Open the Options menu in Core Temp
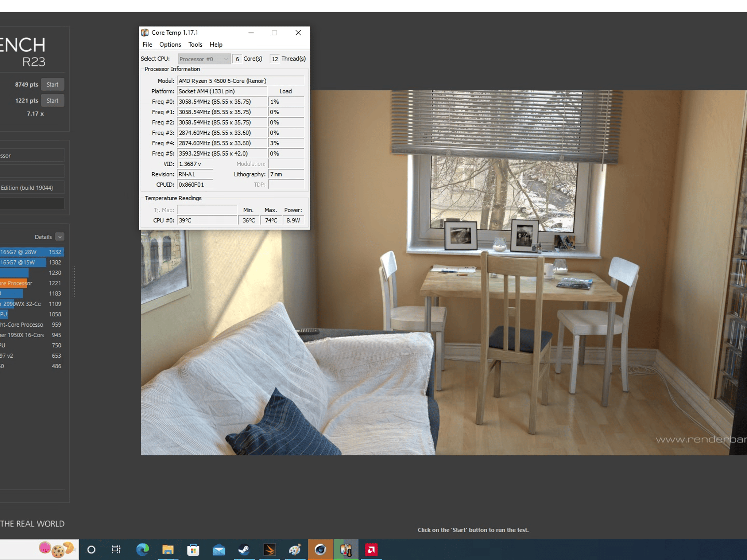The width and height of the screenshot is (747, 560). pyautogui.click(x=170, y=44)
